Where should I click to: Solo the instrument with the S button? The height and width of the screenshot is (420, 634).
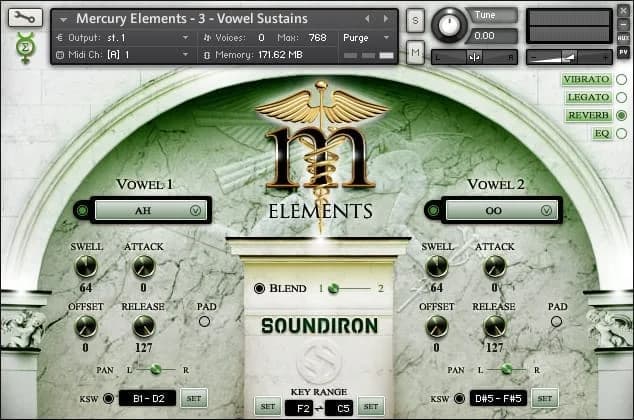[x=415, y=20]
